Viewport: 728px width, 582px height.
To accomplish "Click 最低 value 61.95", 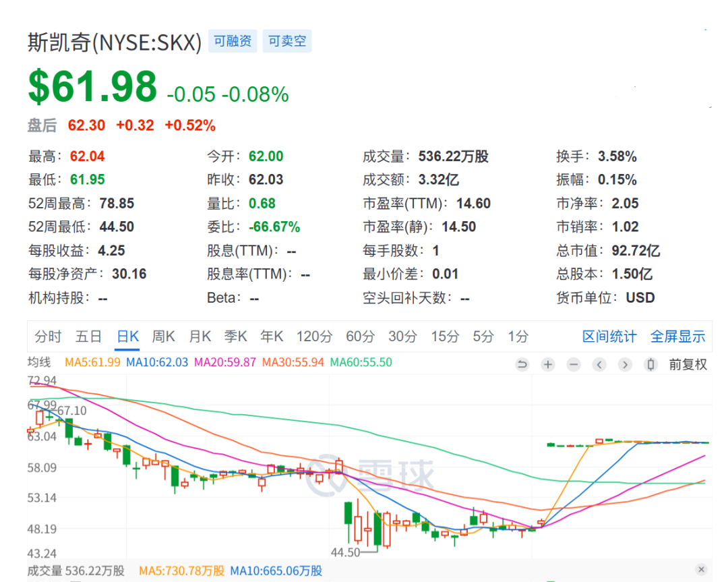I will [x=87, y=180].
